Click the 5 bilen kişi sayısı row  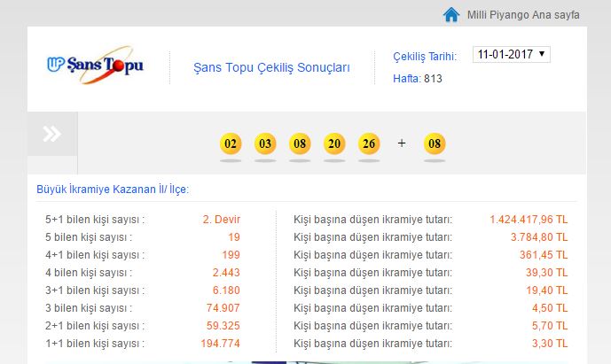pos(89,237)
